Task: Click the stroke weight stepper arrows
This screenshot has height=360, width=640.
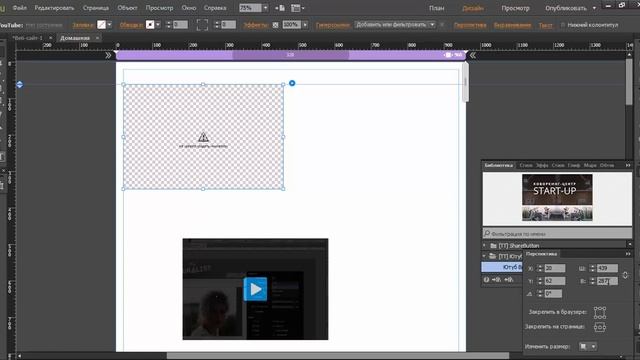Action: pos(168,25)
